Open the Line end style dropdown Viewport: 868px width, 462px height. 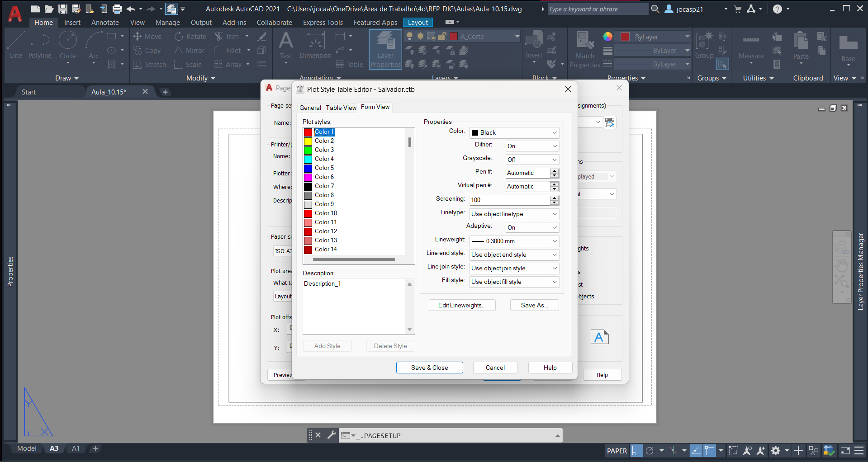point(514,255)
